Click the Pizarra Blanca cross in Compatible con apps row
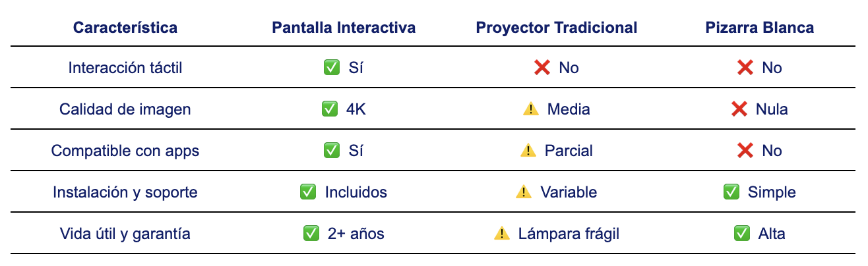 pyautogui.click(x=745, y=151)
